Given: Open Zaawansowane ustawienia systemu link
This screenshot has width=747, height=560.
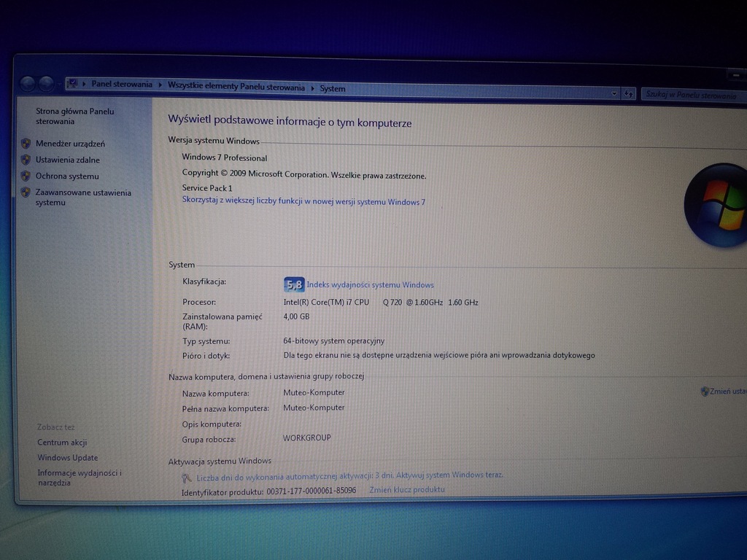Looking at the screenshot, I should 83,197.
